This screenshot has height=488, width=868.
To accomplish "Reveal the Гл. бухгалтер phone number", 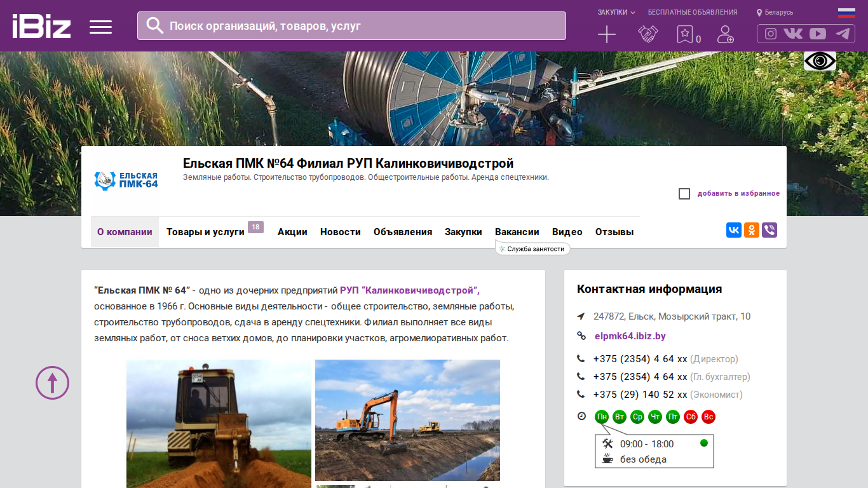I will pyautogui.click(x=641, y=377).
